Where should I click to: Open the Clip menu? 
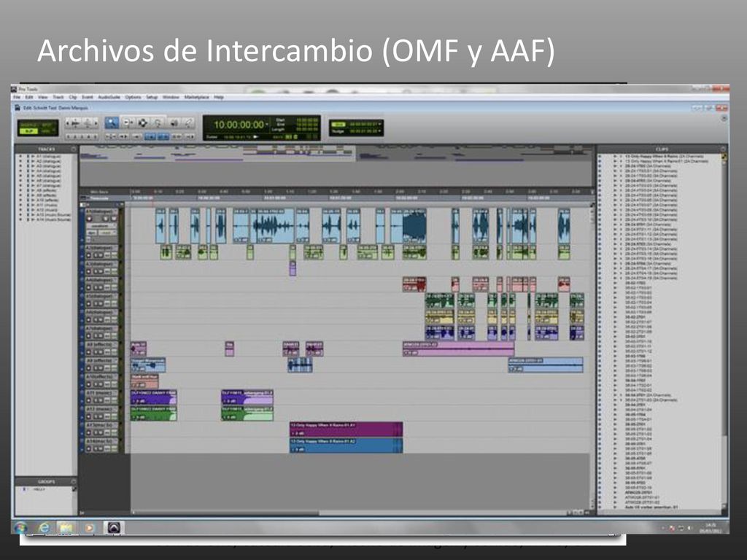click(x=73, y=97)
